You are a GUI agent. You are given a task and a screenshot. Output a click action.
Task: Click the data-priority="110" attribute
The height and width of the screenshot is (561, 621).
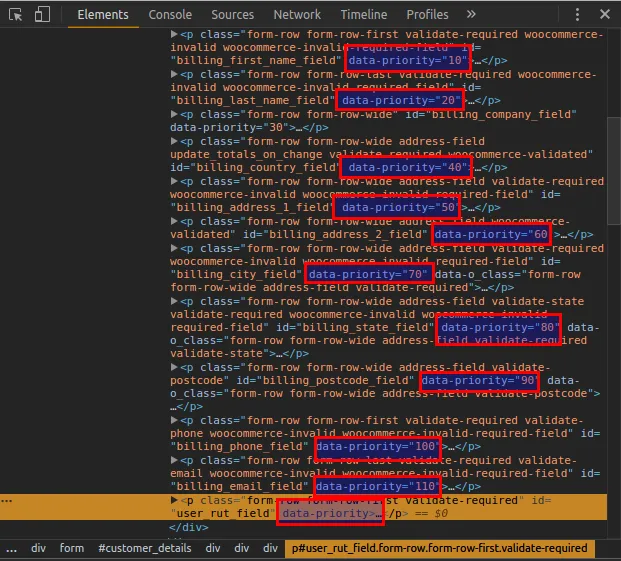(x=378, y=486)
